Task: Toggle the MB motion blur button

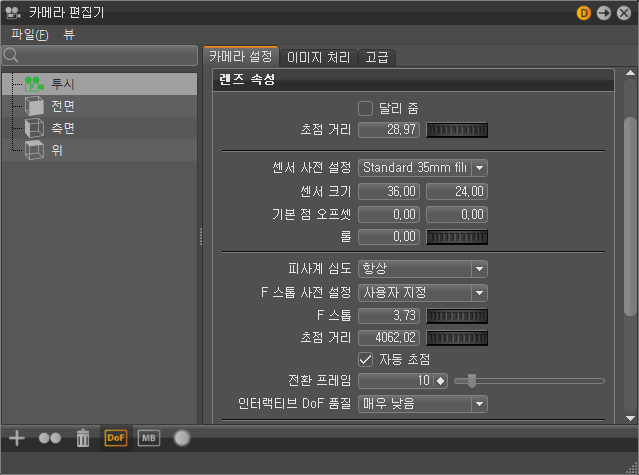Action: tap(149, 438)
